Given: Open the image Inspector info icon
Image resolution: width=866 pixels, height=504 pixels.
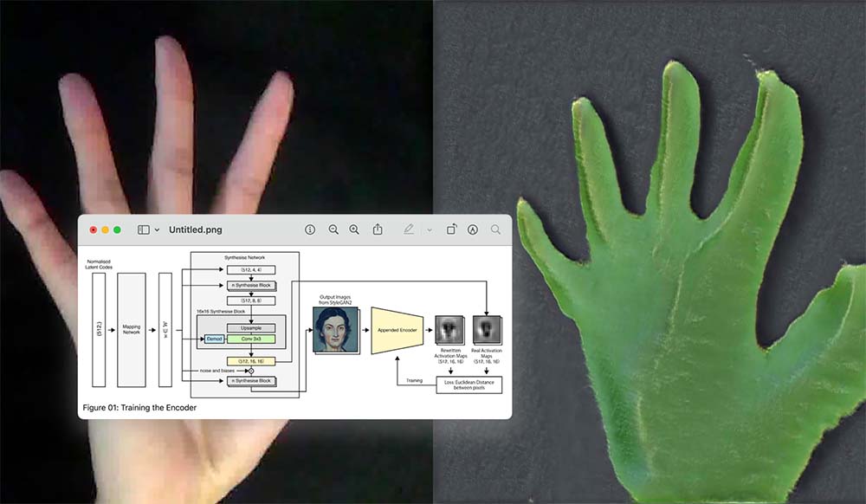Looking at the screenshot, I should [310, 229].
